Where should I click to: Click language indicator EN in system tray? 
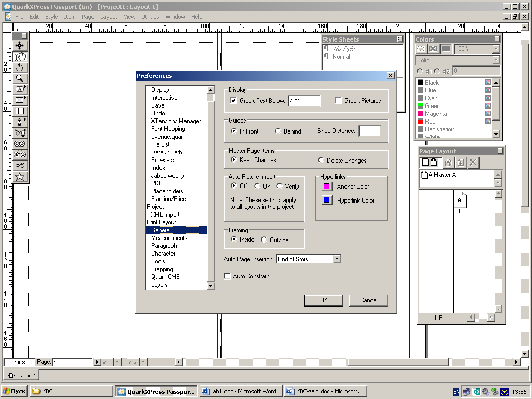coord(456,392)
